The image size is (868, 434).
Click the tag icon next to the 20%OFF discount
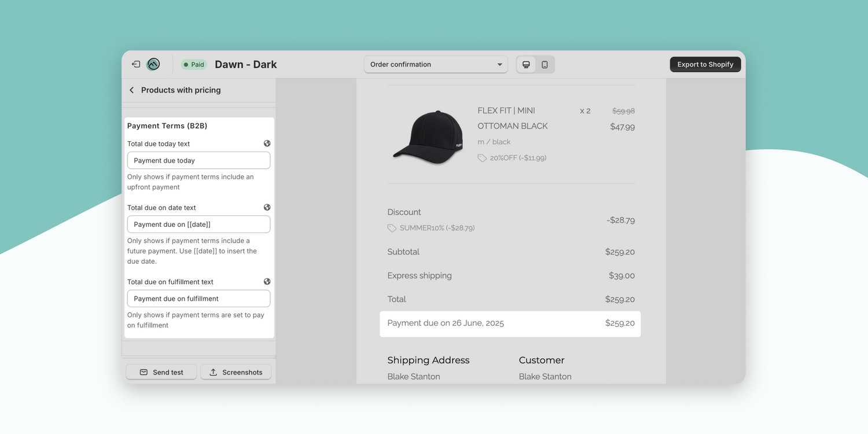click(x=481, y=157)
